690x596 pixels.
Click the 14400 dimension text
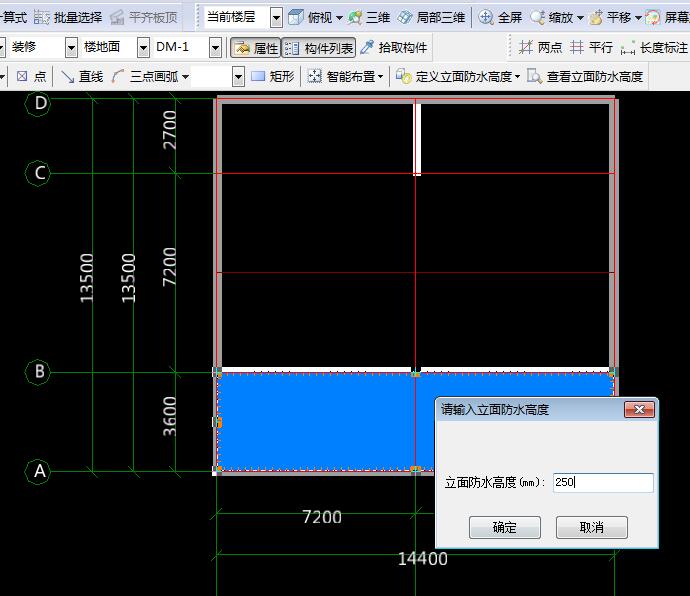422,559
